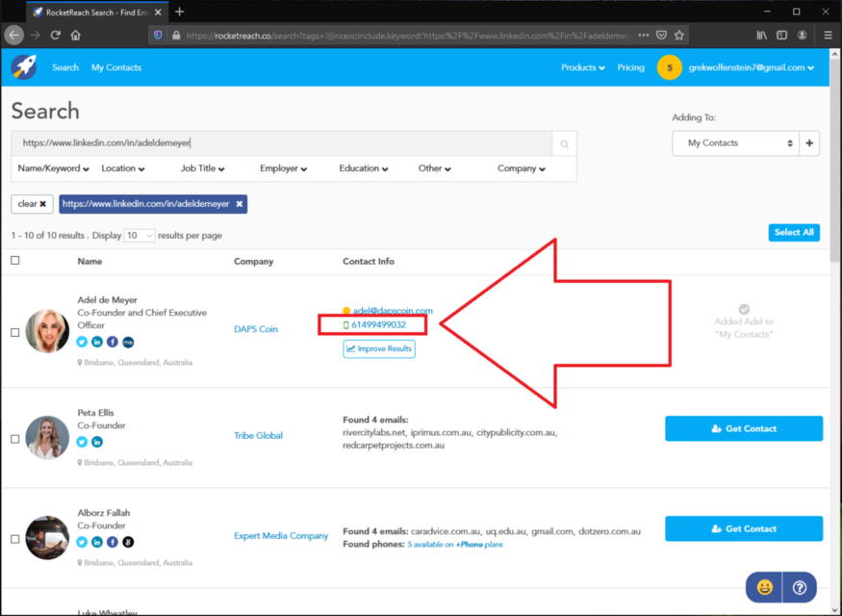Image resolution: width=842 pixels, height=616 pixels.
Task: Click the browser address bar URL
Action: [x=408, y=36]
